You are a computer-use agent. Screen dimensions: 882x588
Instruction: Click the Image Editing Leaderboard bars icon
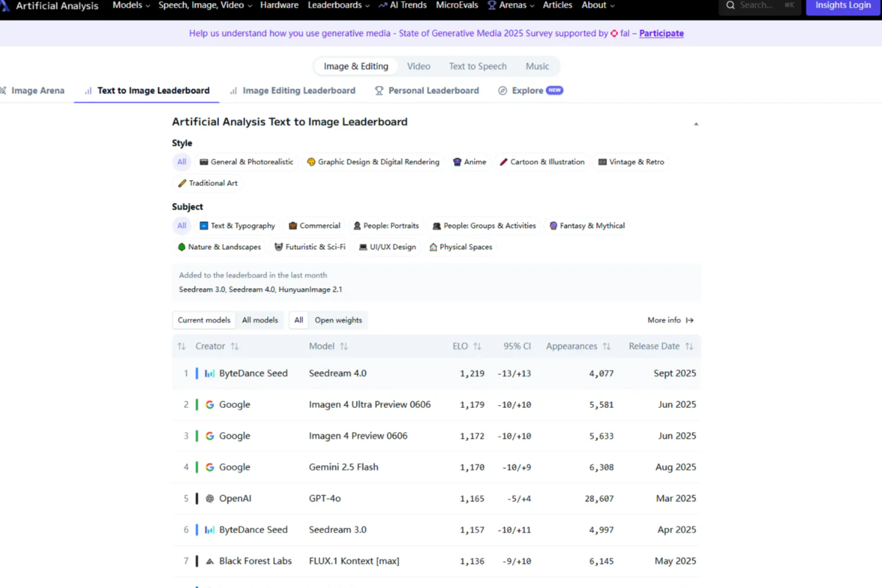[x=234, y=90]
